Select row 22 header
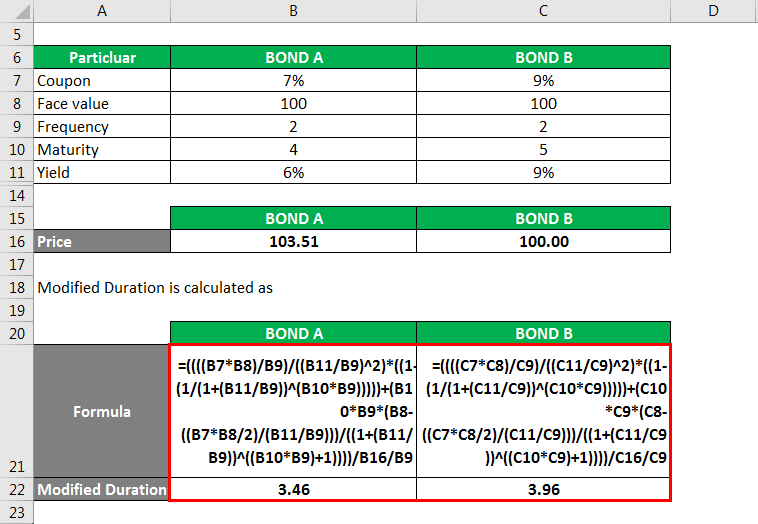Screen dimensions: 758x524 click(x=16, y=489)
